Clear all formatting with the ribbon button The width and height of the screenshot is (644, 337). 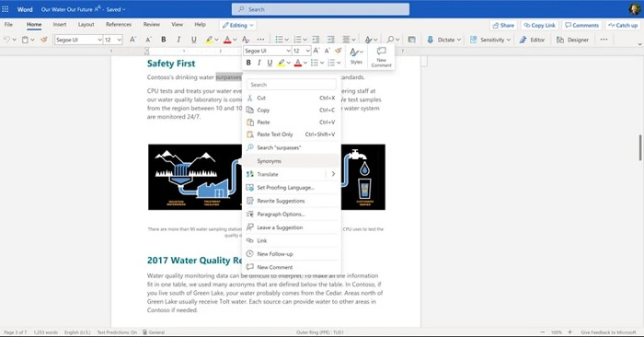246,40
